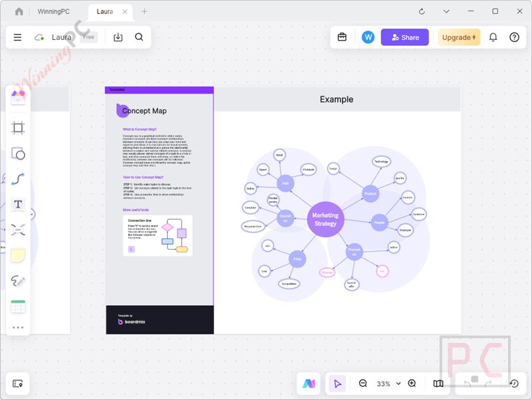Screen dimensions: 532x400
Task: Close the Laura tab
Action: point(125,11)
